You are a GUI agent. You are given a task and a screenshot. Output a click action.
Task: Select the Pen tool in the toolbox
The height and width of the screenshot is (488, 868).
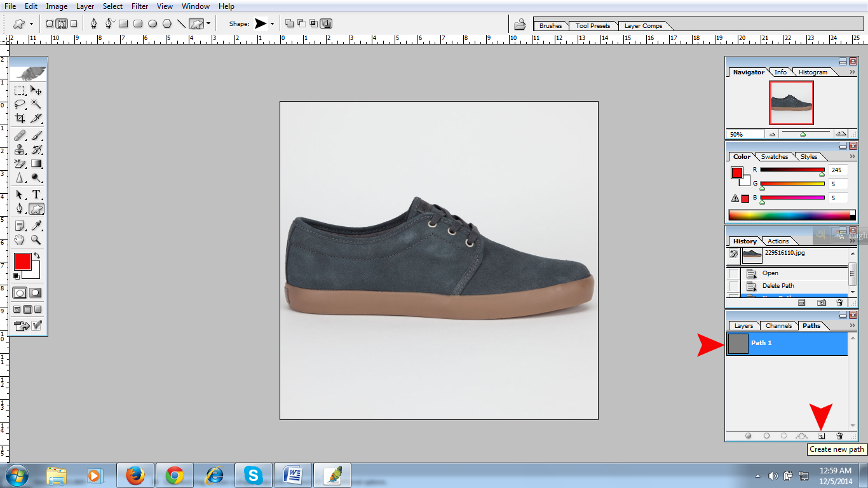click(x=20, y=208)
